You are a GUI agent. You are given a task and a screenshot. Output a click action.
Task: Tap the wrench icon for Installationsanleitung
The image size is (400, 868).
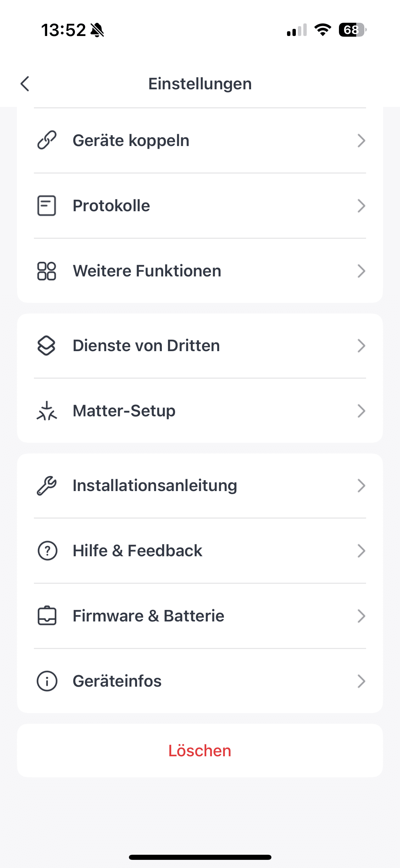tap(46, 486)
